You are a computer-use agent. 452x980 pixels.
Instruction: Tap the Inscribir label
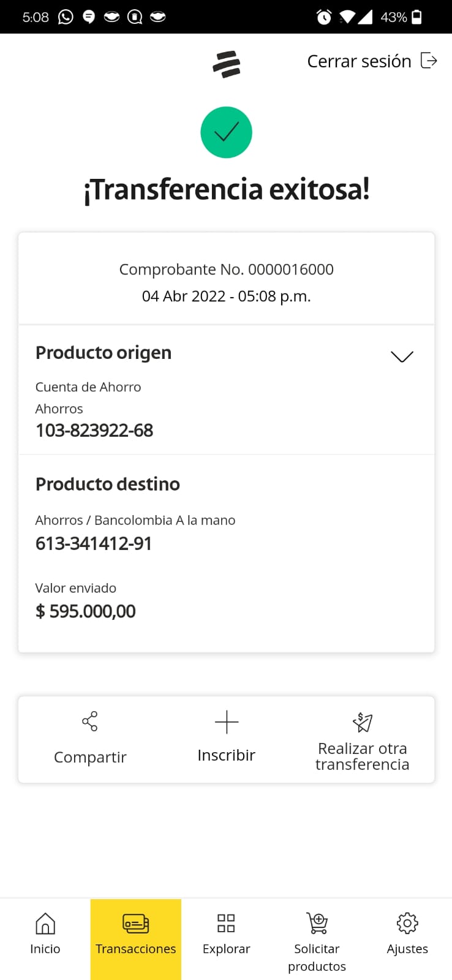point(226,755)
